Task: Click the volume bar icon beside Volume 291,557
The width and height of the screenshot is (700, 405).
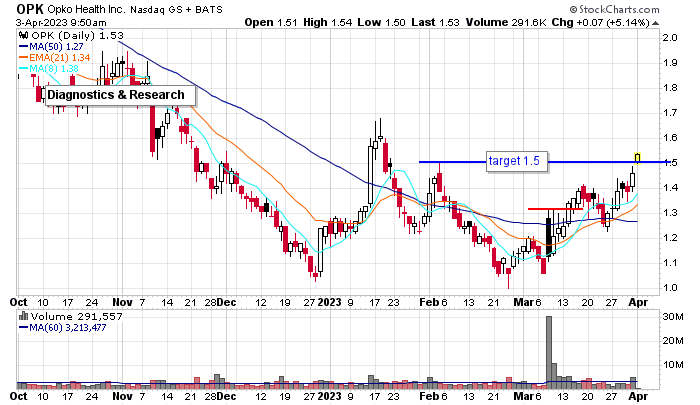Action: tap(23, 317)
